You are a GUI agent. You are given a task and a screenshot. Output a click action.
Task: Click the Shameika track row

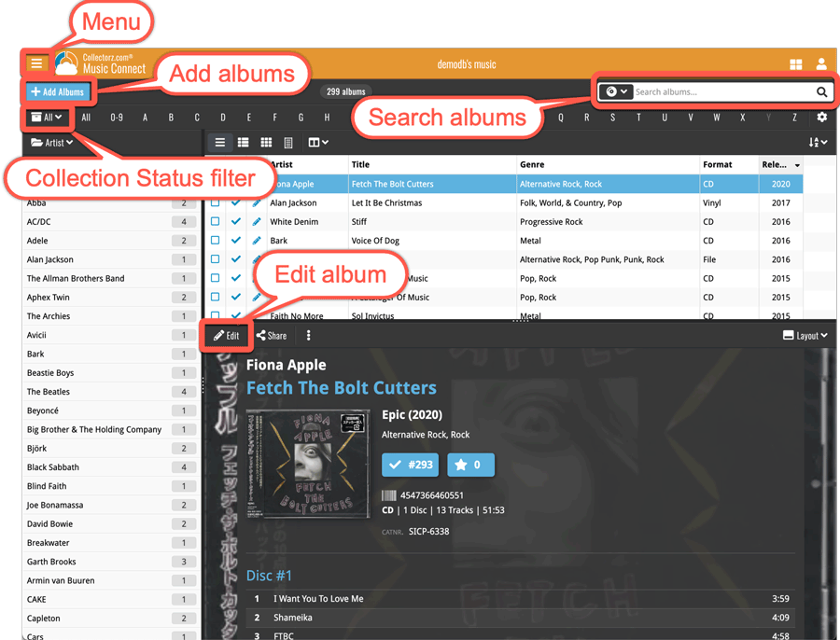click(521, 618)
